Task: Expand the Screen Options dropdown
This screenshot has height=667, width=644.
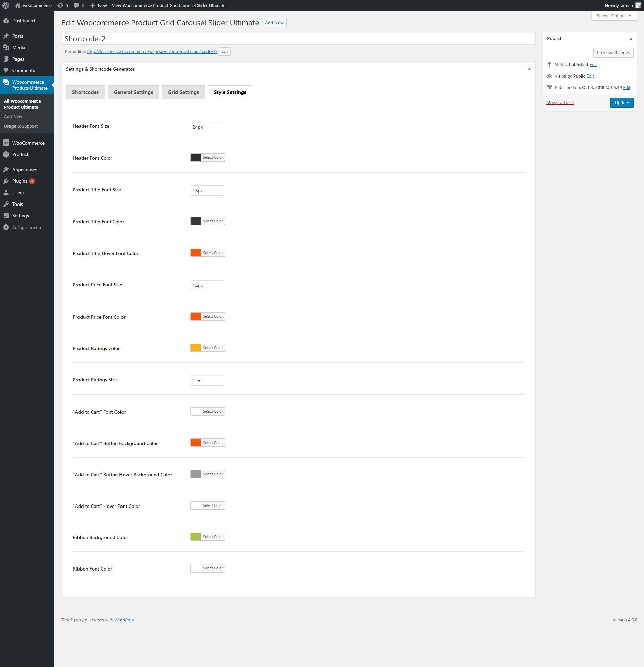Action: coord(614,16)
